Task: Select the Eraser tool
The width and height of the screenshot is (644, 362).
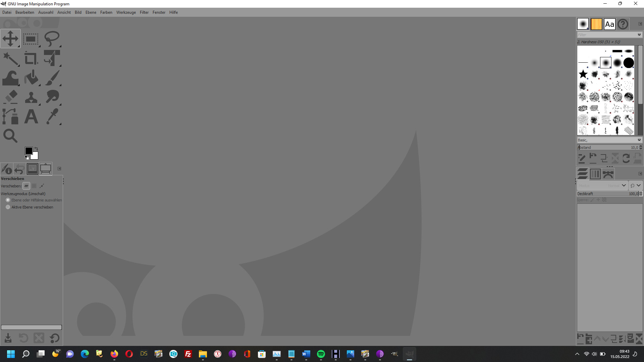Action: (x=10, y=97)
